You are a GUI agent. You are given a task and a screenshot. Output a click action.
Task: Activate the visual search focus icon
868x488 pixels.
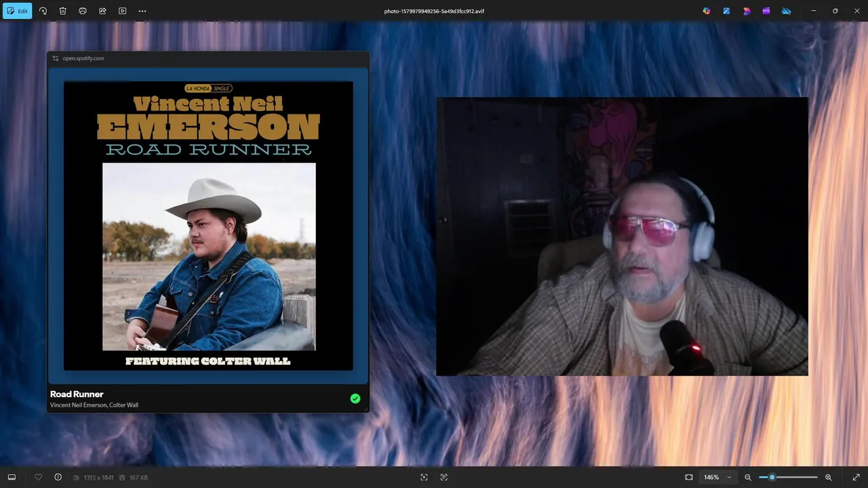424,477
